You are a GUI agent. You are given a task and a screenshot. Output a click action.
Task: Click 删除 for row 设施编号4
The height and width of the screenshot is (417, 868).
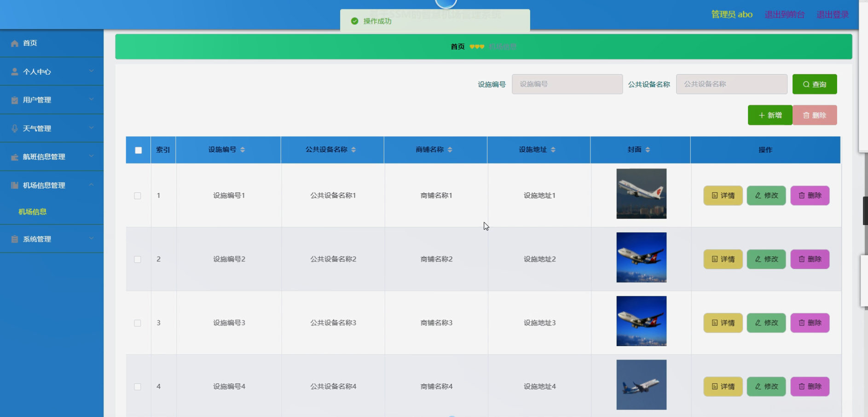[x=810, y=387]
